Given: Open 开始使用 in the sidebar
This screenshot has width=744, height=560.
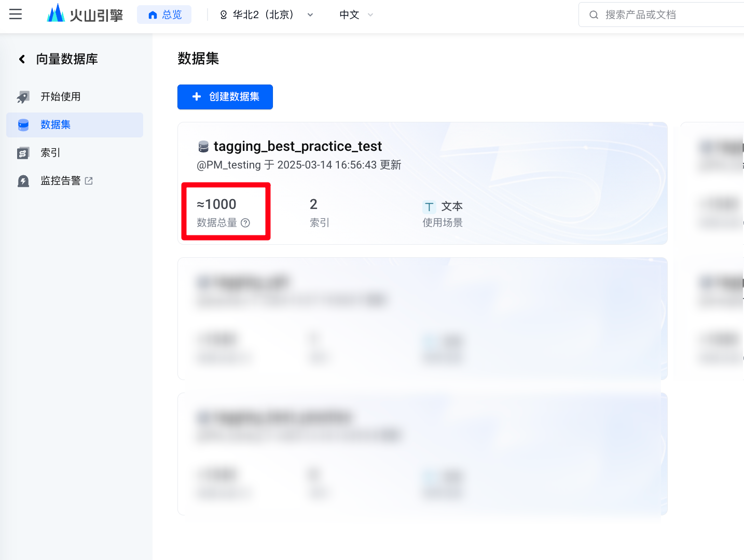Looking at the screenshot, I should pos(75,96).
